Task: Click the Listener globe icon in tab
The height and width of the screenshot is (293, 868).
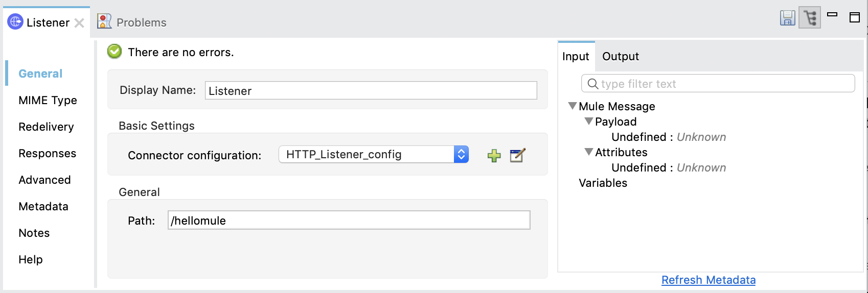Action: coord(15,22)
